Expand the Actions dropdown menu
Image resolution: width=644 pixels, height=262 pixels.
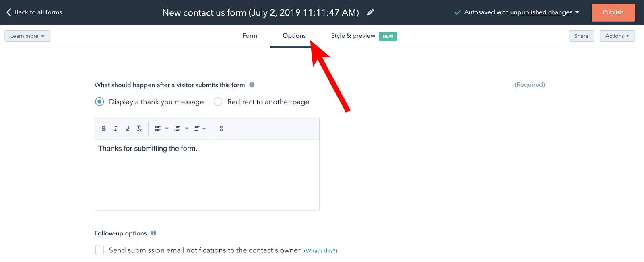pyautogui.click(x=617, y=36)
